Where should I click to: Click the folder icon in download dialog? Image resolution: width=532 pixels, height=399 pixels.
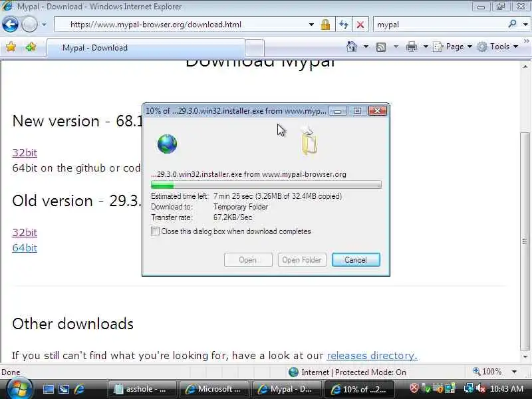point(309,142)
